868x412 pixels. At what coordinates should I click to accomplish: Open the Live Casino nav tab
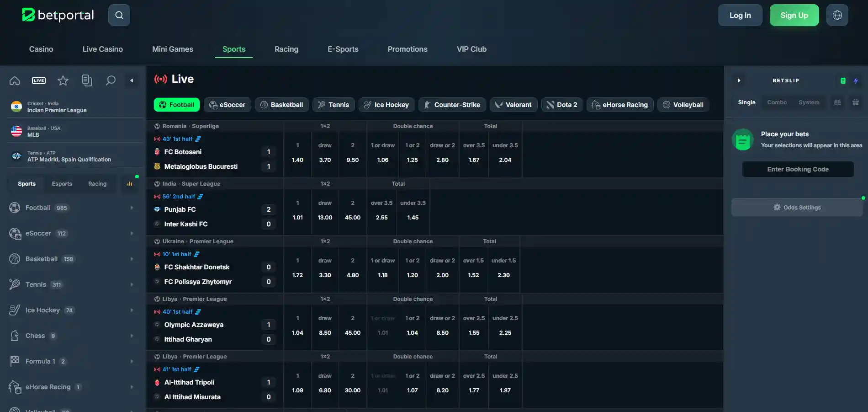click(x=103, y=49)
